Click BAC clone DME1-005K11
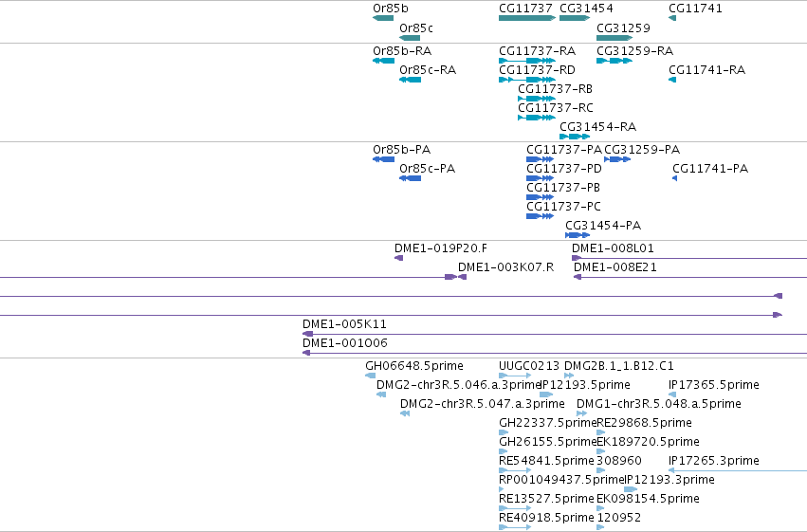Screen dimensions: 807x532 pos(344,324)
